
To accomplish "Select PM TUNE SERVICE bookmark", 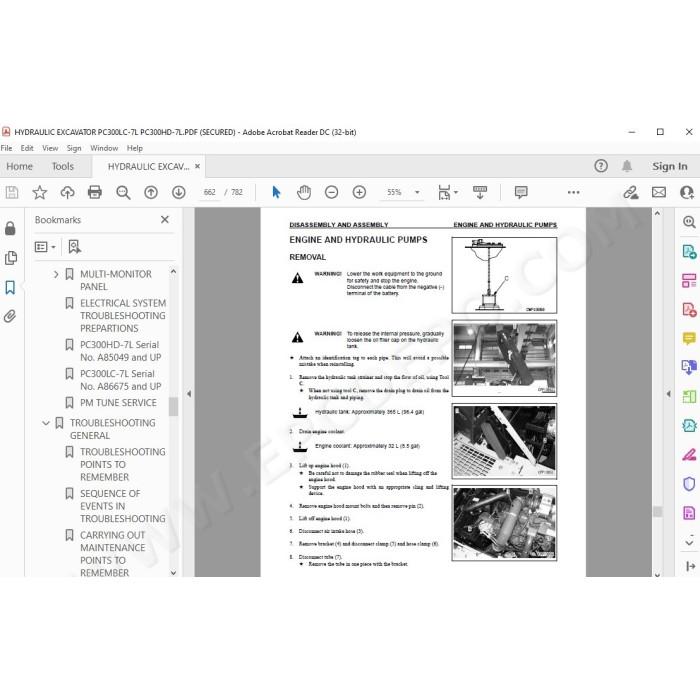I will (118, 403).
